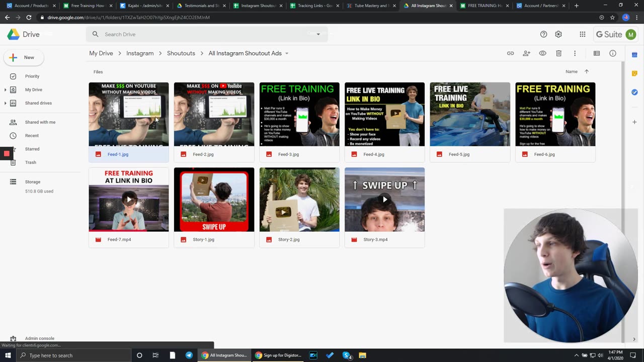Go to My Drive breadcrumb

pos(101,53)
